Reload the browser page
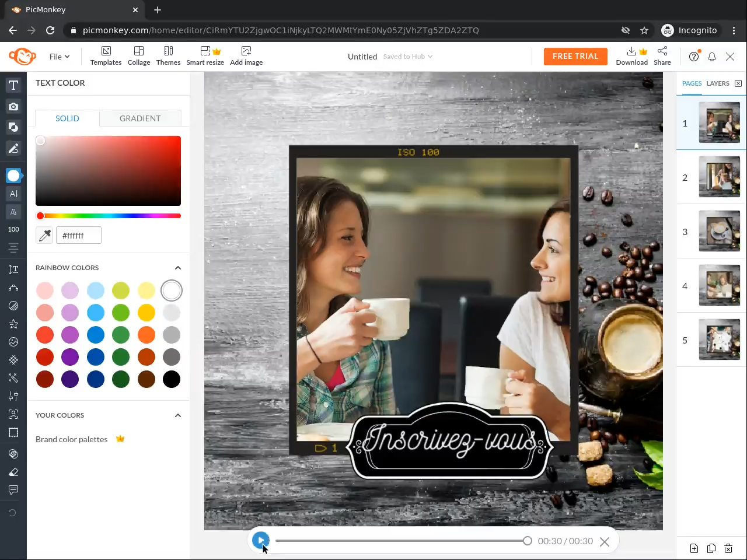This screenshot has height=560, width=747. tap(50, 30)
